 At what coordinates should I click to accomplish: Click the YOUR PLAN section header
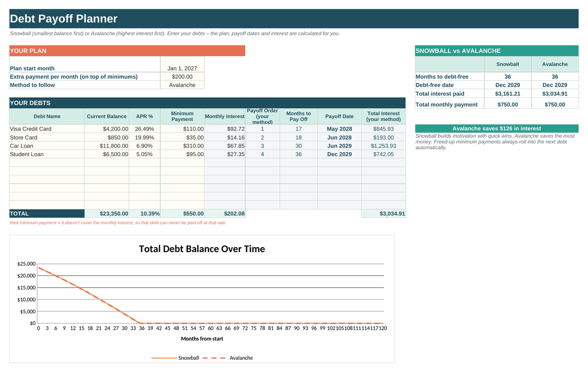[x=127, y=51]
